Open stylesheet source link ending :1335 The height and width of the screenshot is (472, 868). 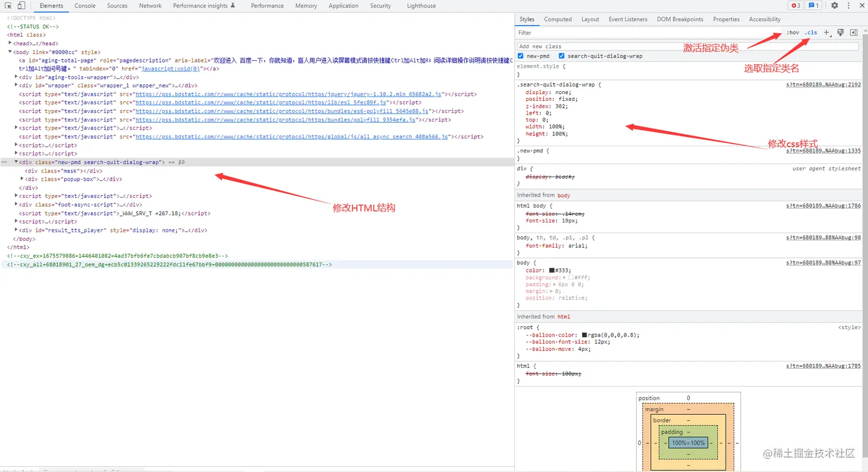[x=823, y=151]
